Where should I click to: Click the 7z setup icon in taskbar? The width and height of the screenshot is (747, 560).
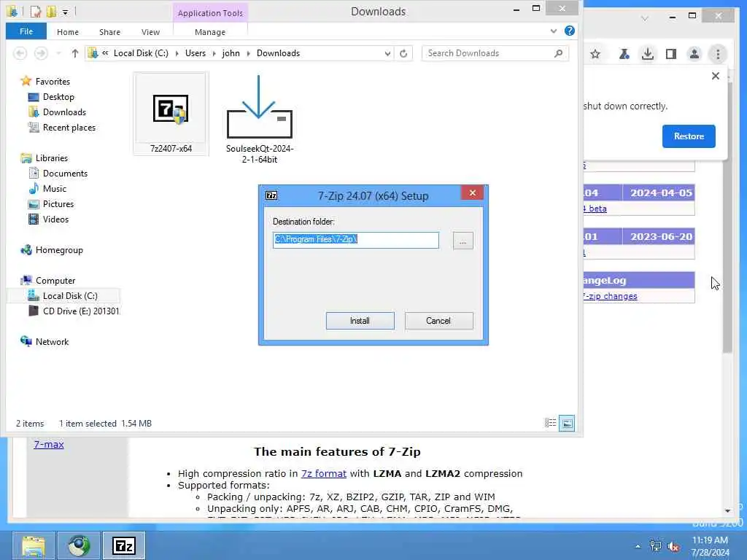pos(124,545)
